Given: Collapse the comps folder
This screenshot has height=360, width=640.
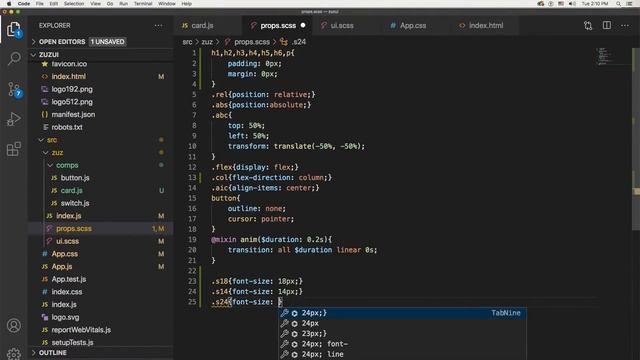Looking at the screenshot, I should pos(67,165).
